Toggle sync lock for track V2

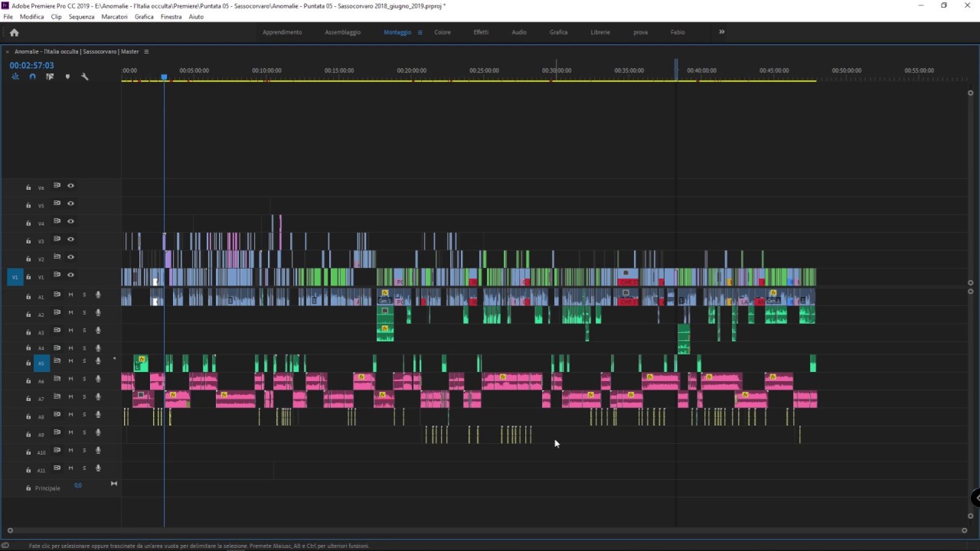57,257
